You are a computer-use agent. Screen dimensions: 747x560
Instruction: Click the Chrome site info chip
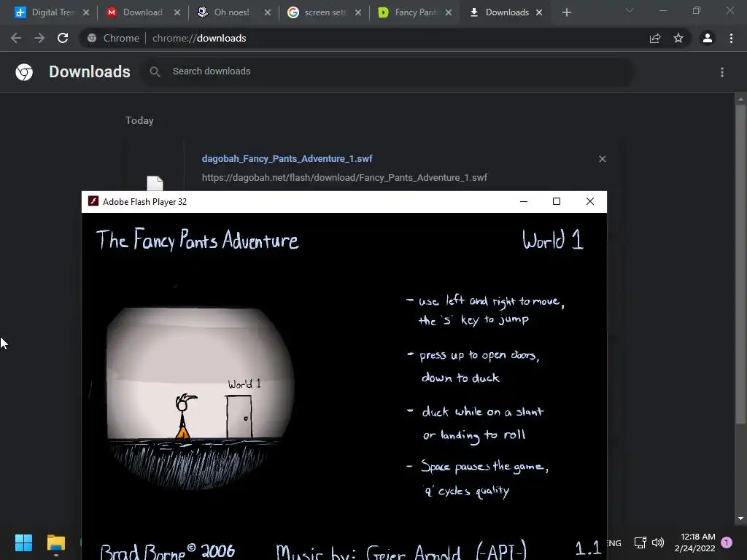pyautogui.click(x=114, y=38)
